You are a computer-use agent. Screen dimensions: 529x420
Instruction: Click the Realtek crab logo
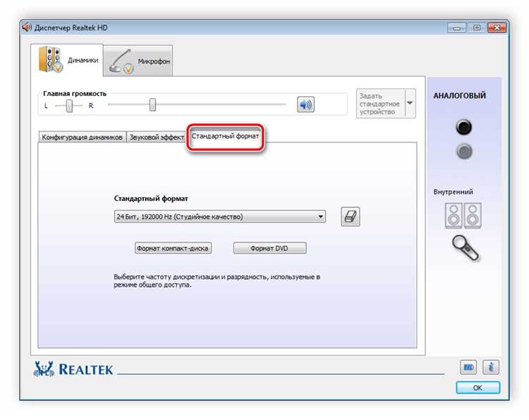44,369
